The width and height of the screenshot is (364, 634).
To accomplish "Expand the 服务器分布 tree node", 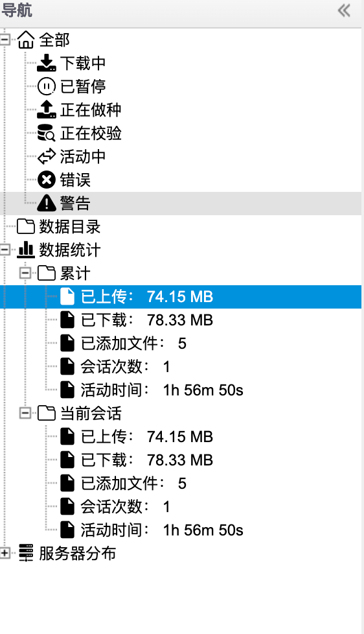I will click(x=5, y=553).
